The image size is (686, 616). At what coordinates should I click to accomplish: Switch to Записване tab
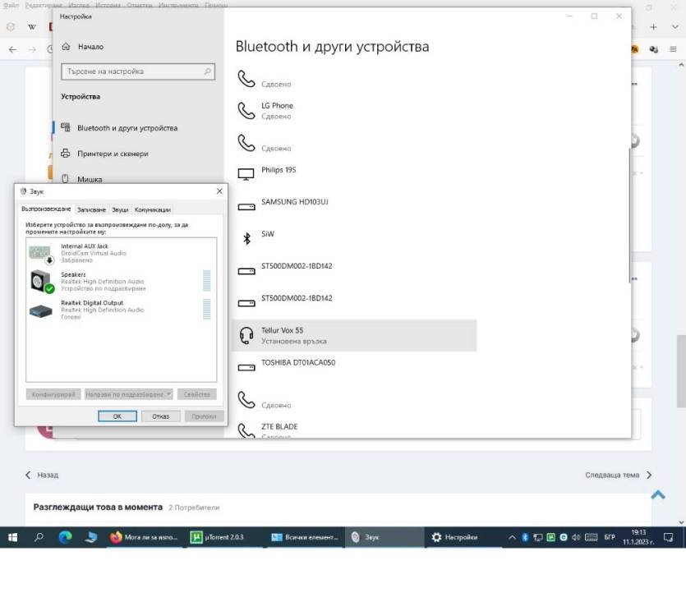[x=91, y=209]
